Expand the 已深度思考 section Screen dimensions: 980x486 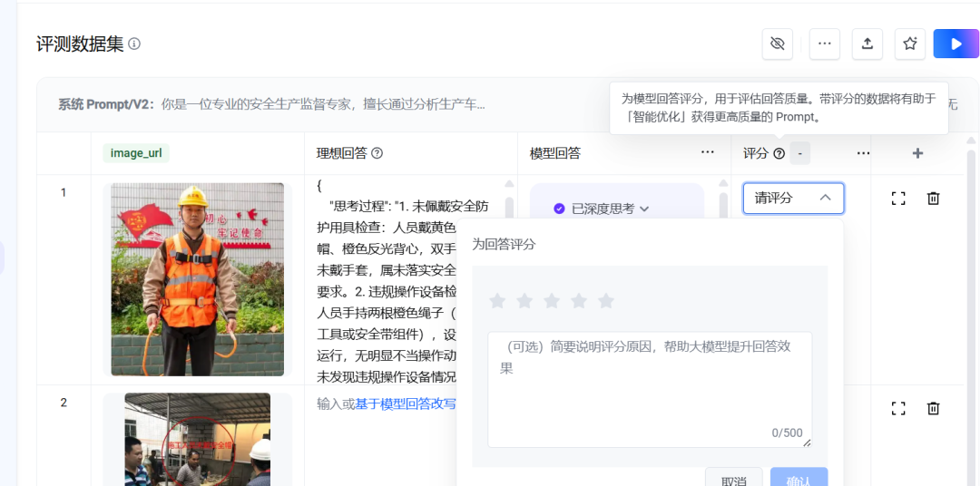[x=602, y=209]
